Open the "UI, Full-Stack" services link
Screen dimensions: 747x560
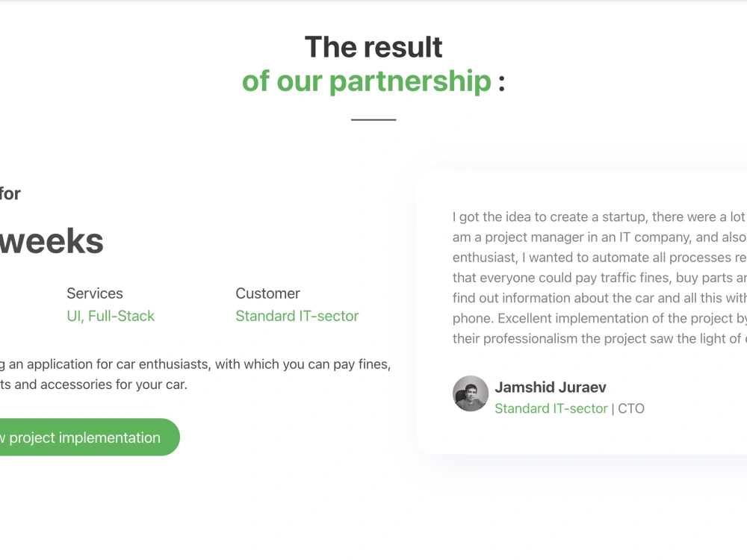point(111,316)
